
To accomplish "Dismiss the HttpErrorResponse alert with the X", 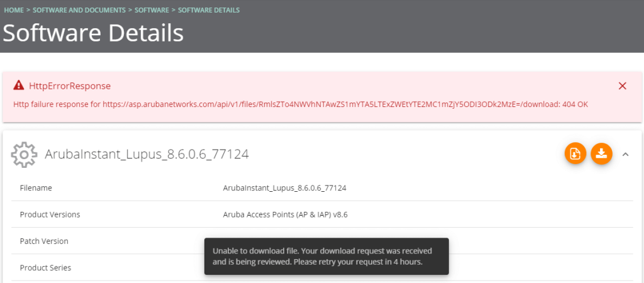I will coord(622,86).
